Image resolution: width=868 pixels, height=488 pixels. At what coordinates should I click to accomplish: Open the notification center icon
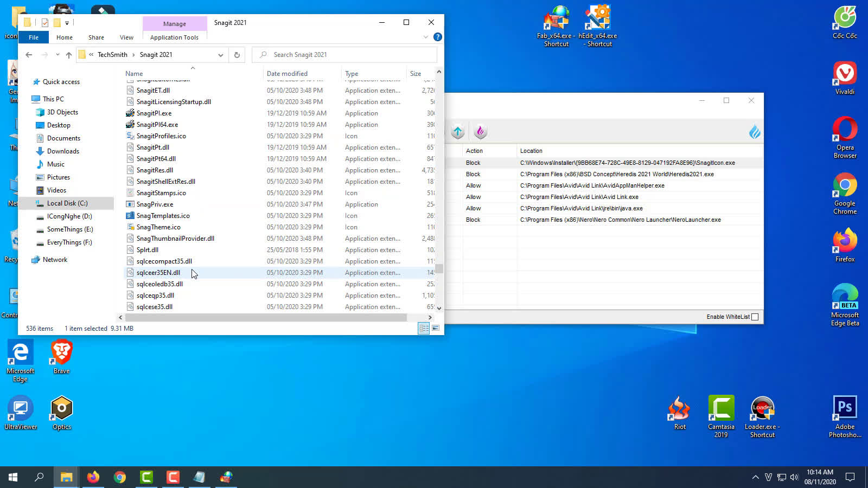850,477
